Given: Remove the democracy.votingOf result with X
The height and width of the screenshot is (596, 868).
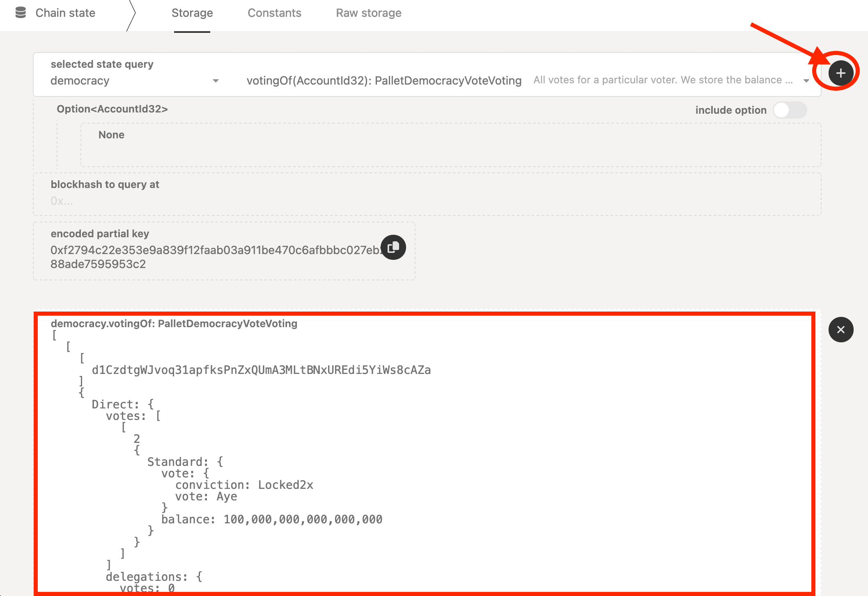Looking at the screenshot, I should coord(840,330).
